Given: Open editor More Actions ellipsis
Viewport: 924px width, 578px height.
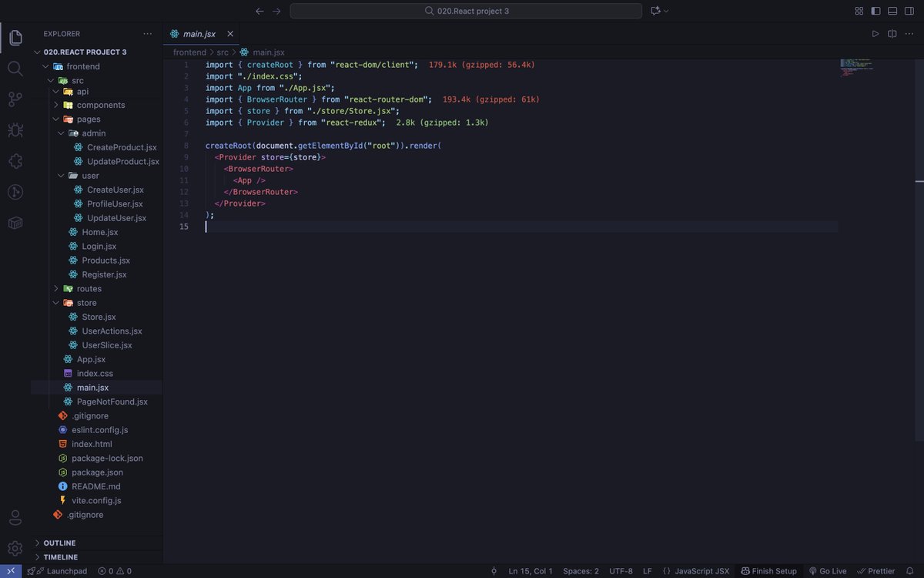Looking at the screenshot, I should pos(909,34).
